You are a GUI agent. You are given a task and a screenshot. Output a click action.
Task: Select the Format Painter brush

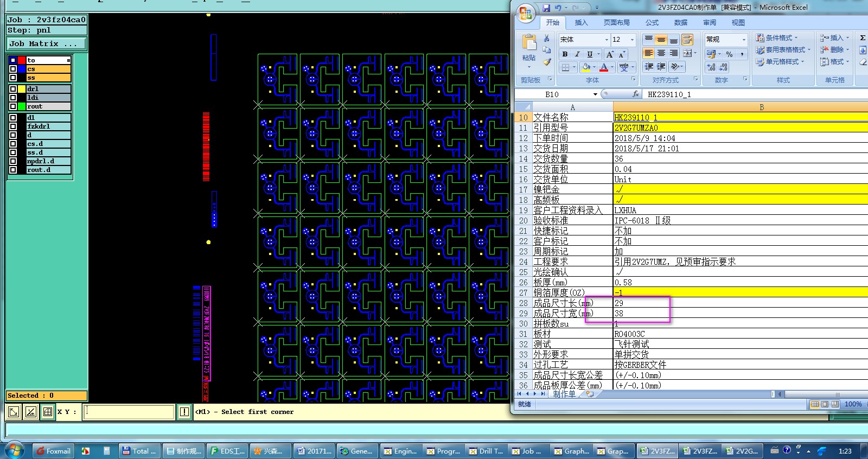547,62
